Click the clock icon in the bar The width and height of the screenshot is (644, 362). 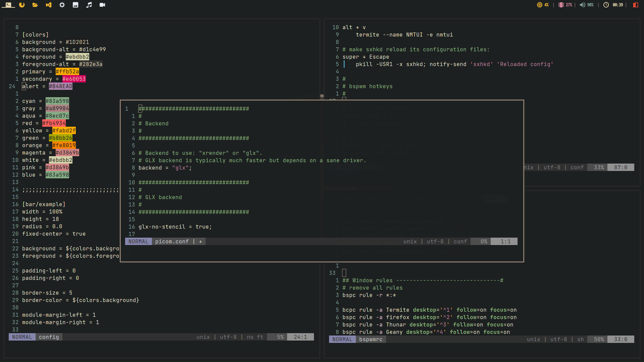pyautogui.click(x=606, y=5)
